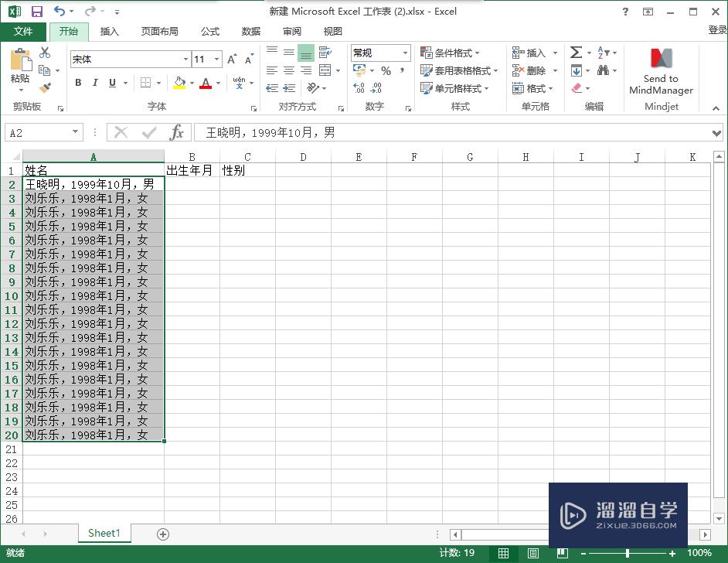The height and width of the screenshot is (563, 728).
Task: Toggle Center alignment in the ribbon
Action: [x=288, y=70]
